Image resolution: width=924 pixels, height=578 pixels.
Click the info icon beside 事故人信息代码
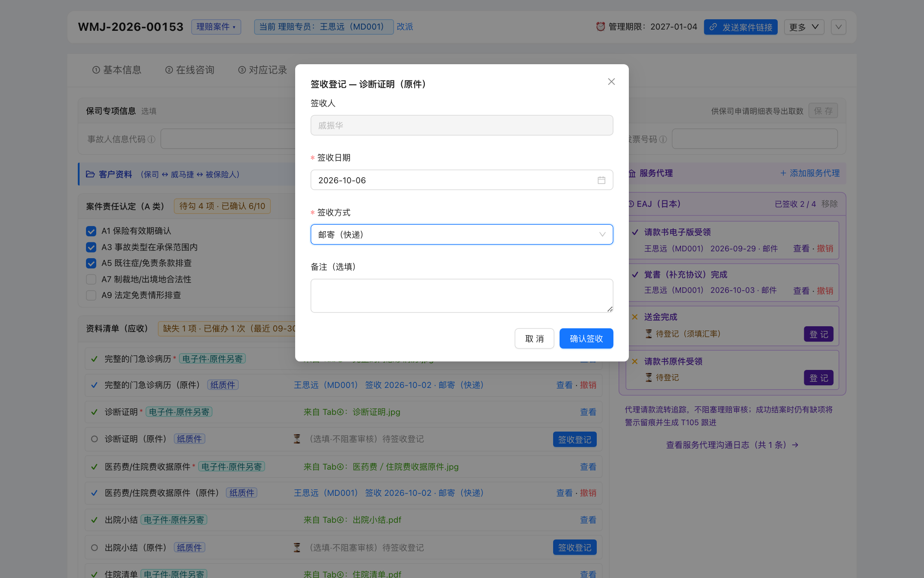(x=151, y=139)
